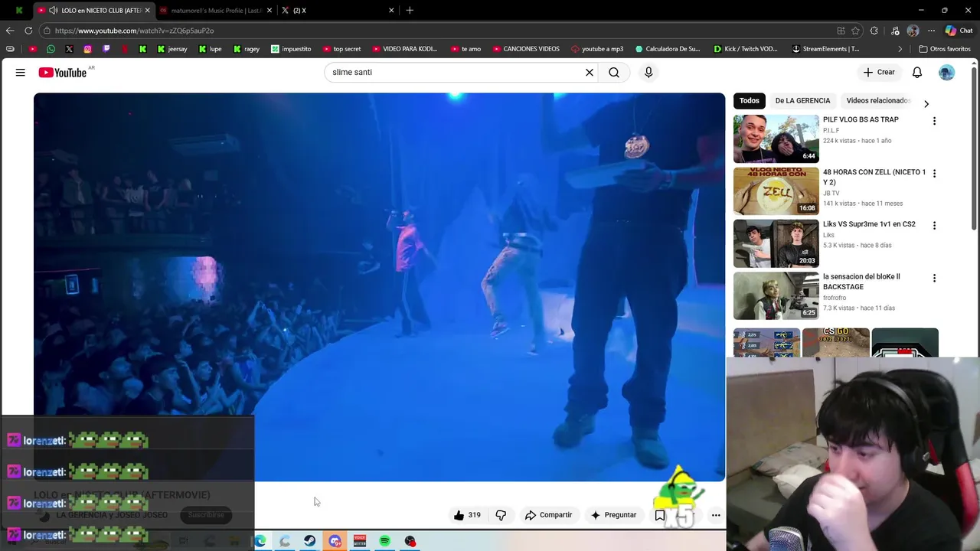Open the youtube a mp3 bookmark

597,49
